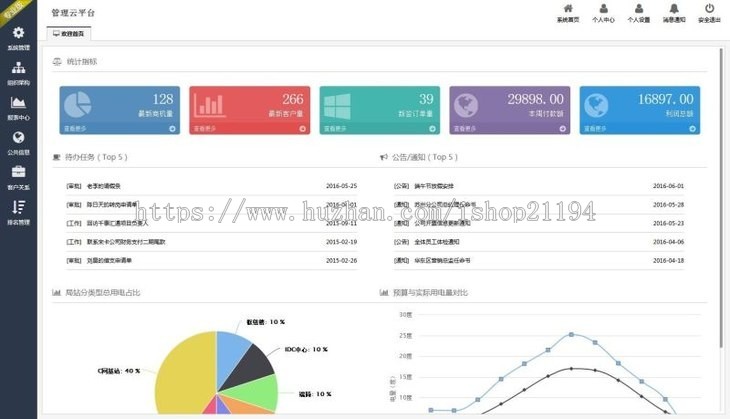Open 消息通知 bell icon
730x419 pixels.
(674, 8)
